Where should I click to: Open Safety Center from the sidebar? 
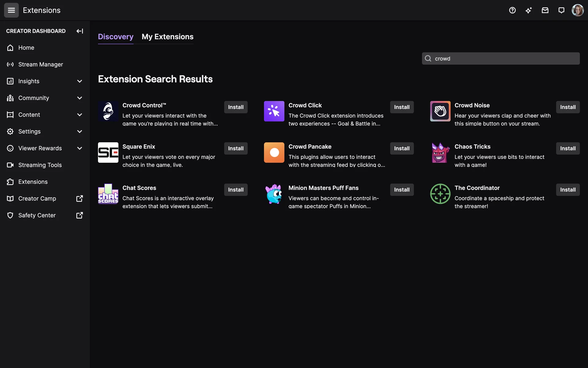click(37, 215)
